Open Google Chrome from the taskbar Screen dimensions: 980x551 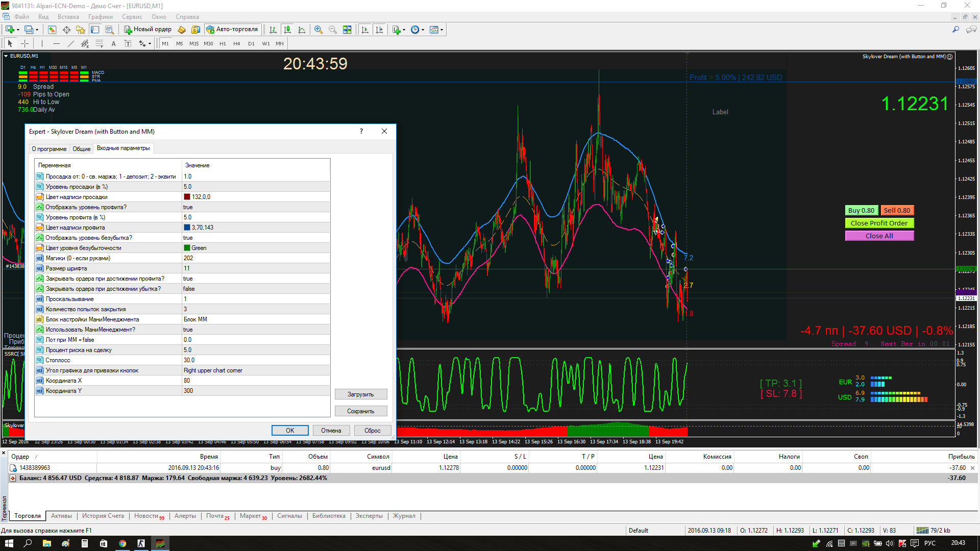pyautogui.click(x=122, y=543)
